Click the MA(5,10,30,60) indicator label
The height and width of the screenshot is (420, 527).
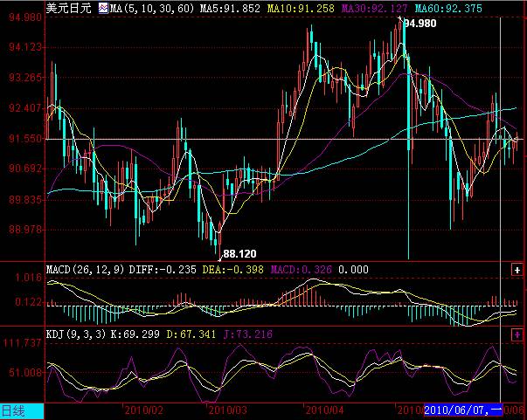click(152, 8)
